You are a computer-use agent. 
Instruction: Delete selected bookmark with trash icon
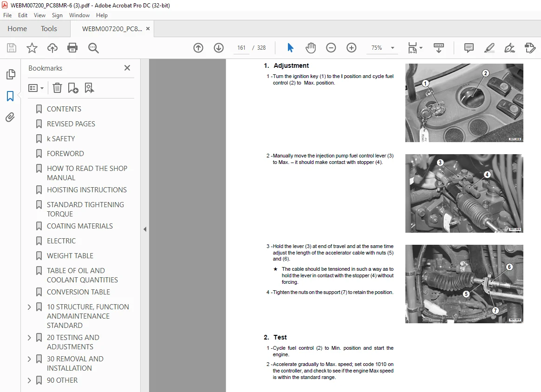pos(57,88)
